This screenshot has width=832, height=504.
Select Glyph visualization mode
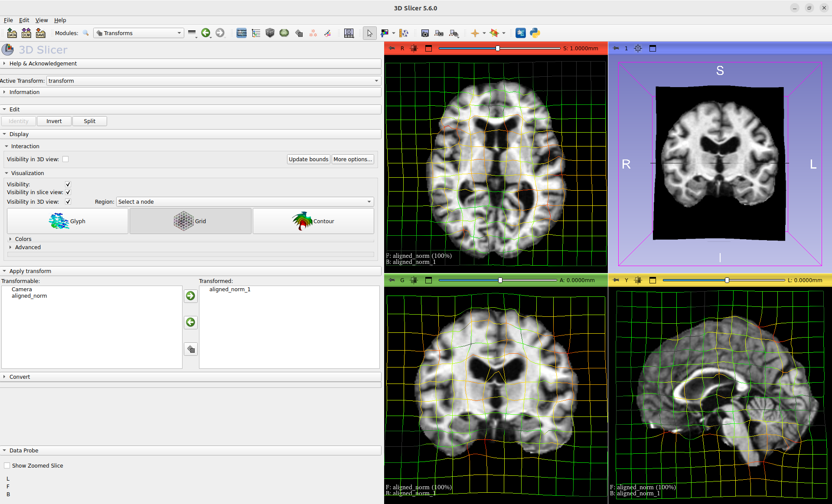pos(68,221)
